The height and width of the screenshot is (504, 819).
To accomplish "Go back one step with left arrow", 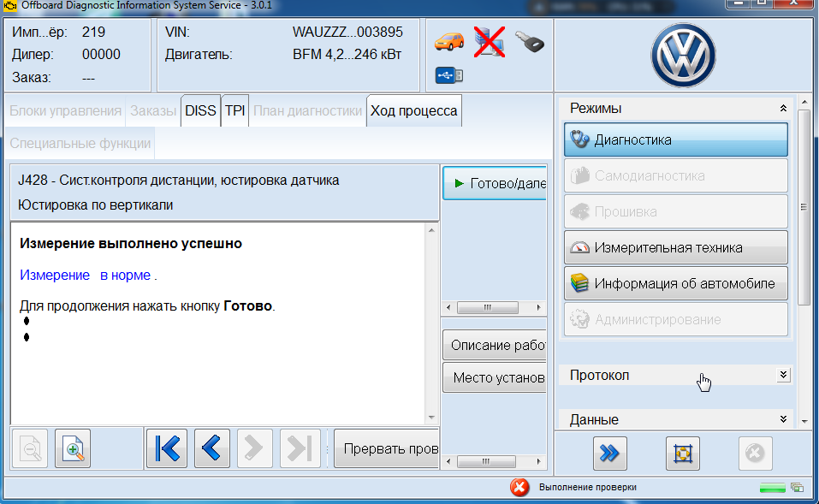I will (211, 448).
